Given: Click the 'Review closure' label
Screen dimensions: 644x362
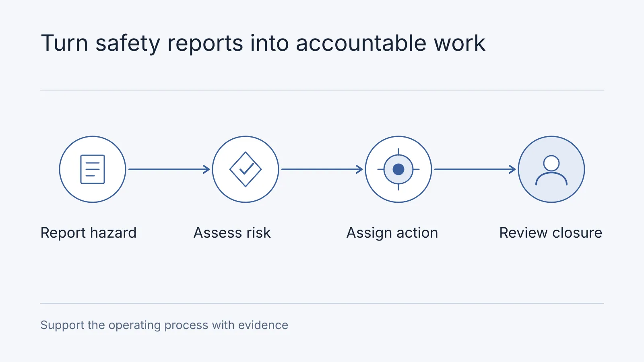Looking at the screenshot, I should (x=551, y=233).
